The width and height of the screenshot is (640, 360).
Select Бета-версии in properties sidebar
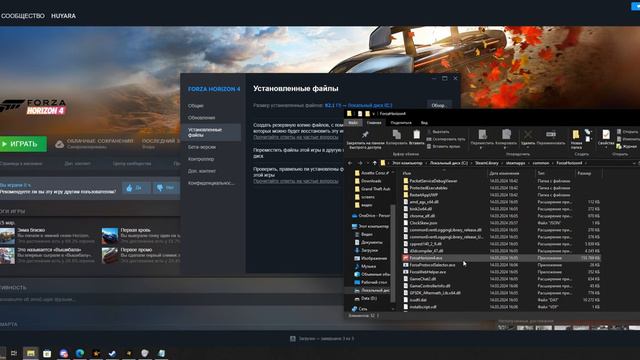(x=202, y=147)
